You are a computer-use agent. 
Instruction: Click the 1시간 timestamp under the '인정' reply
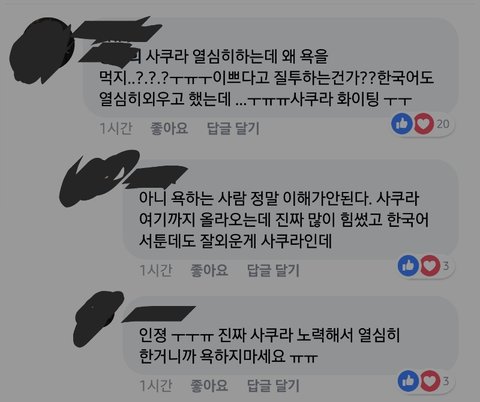tap(156, 386)
